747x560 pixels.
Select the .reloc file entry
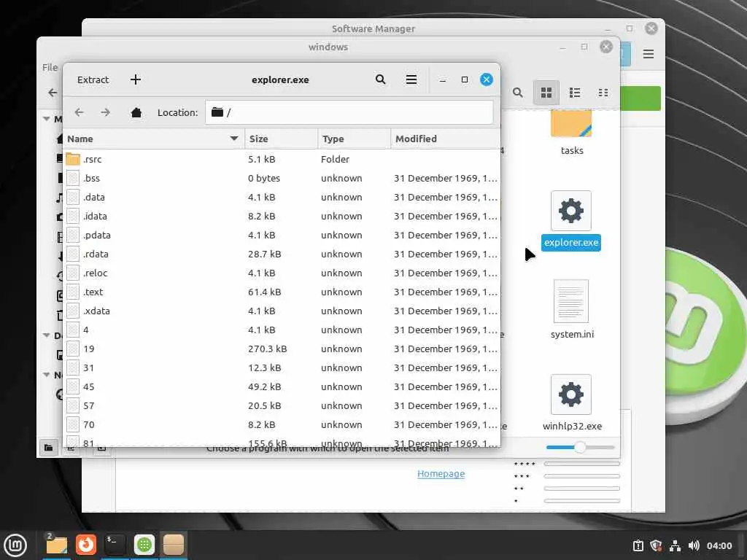click(282, 273)
